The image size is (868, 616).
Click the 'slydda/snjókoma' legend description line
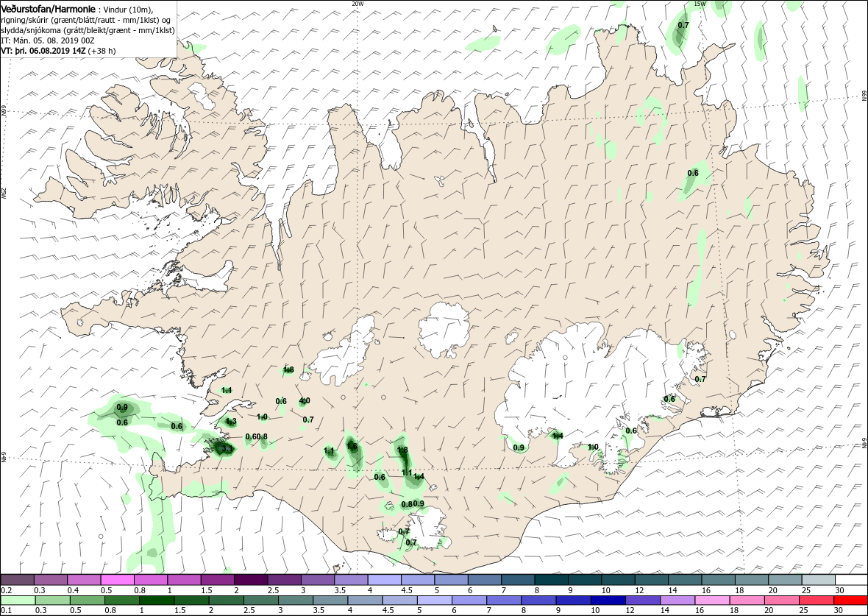pos(88,30)
